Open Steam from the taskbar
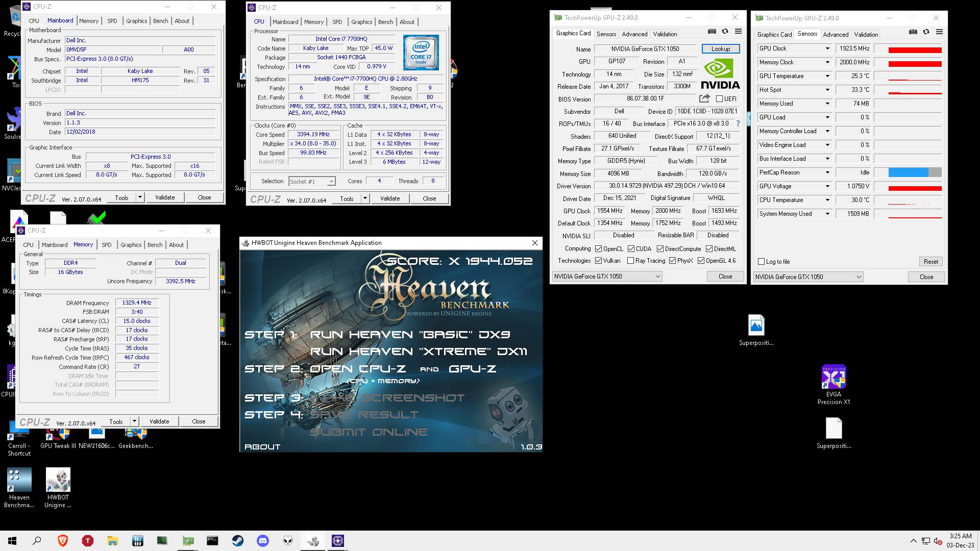980x551 pixels. (x=237, y=541)
